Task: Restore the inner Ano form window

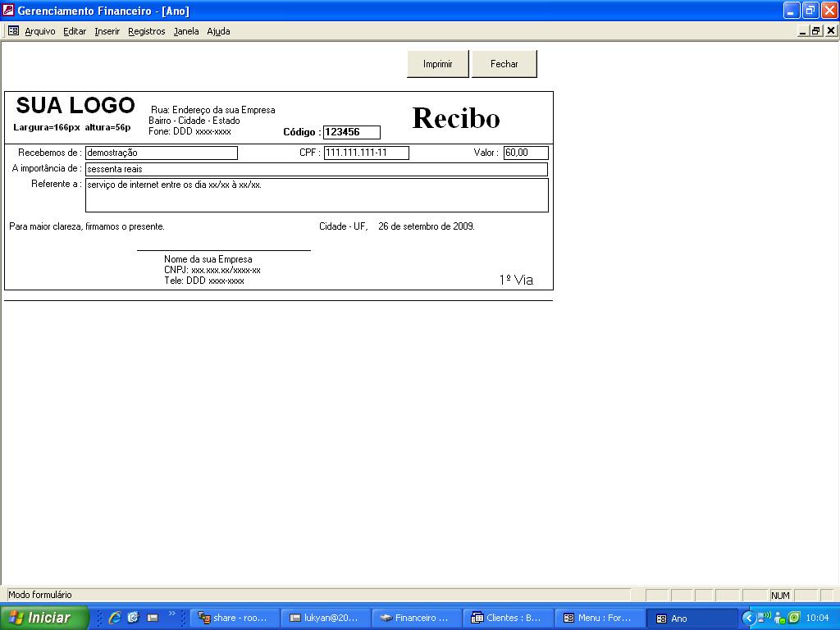Action: coord(815,31)
